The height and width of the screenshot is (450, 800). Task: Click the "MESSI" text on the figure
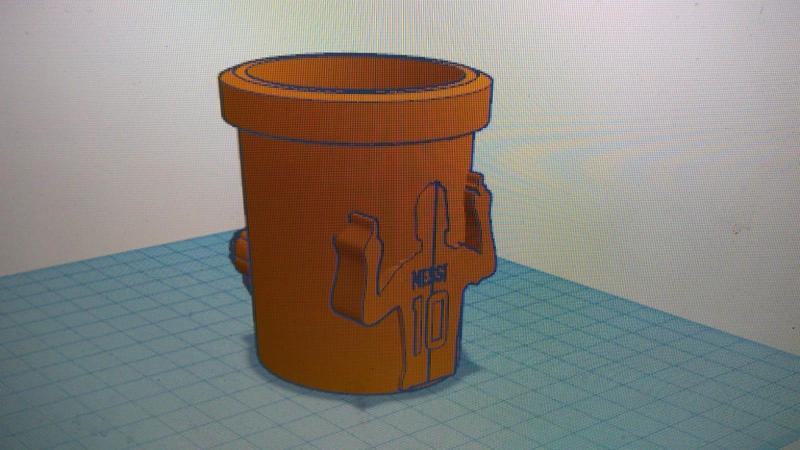[x=430, y=277]
